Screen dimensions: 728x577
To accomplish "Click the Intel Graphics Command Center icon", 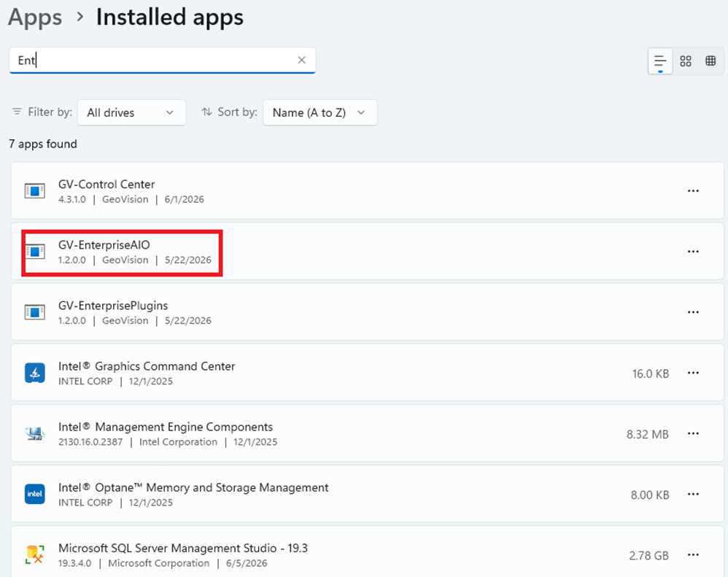I will 35,373.
